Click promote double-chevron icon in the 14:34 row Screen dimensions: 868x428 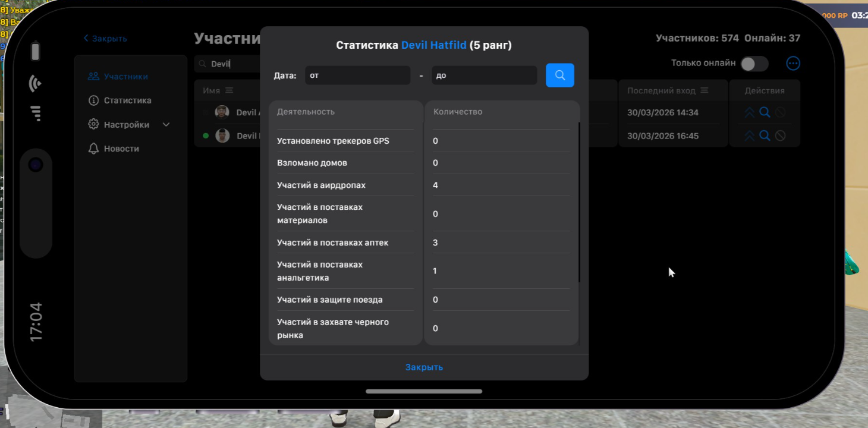[x=749, y=112]
